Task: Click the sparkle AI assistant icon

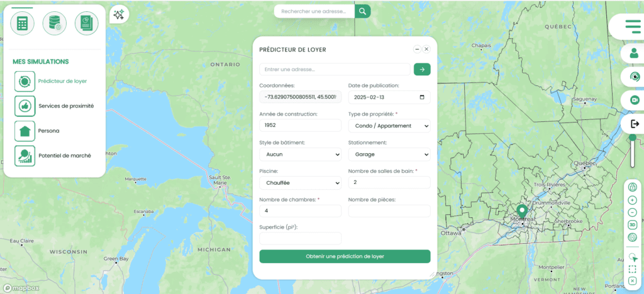Action: (x=118, y=15)
